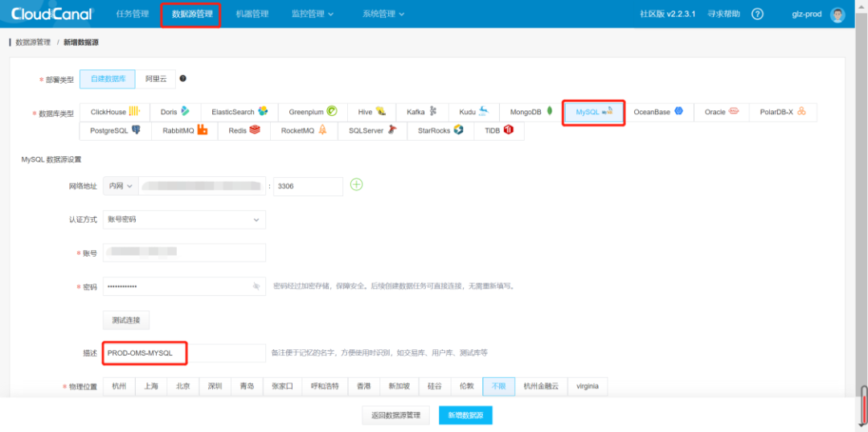The width and height of the screenshot is (868, 432).
Task: Select Greenplum database type
Action: point(313,112)
